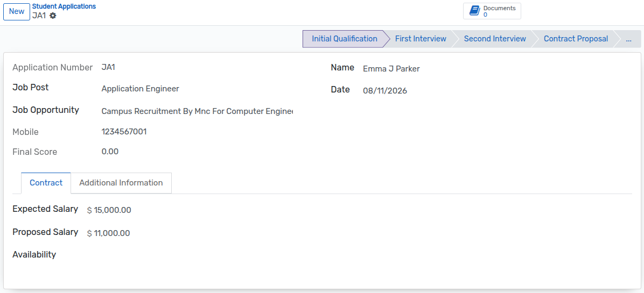
Task: Switch to the Contract tab
Action: (x=46, y=183)
